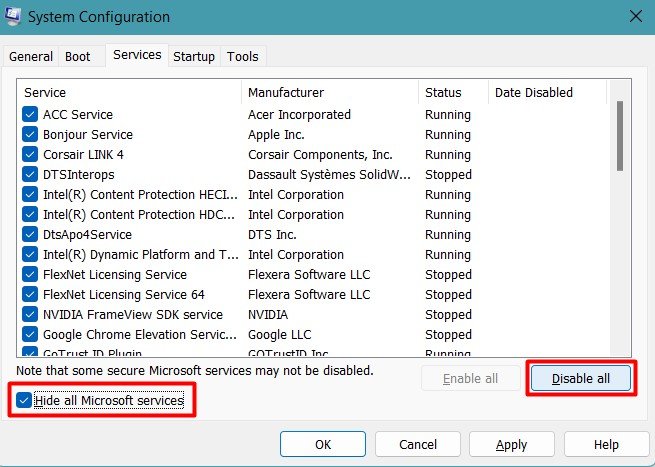Click the Date Disabled column header
This screenshot has height=467, width=655.
click(x=547, y=92)
